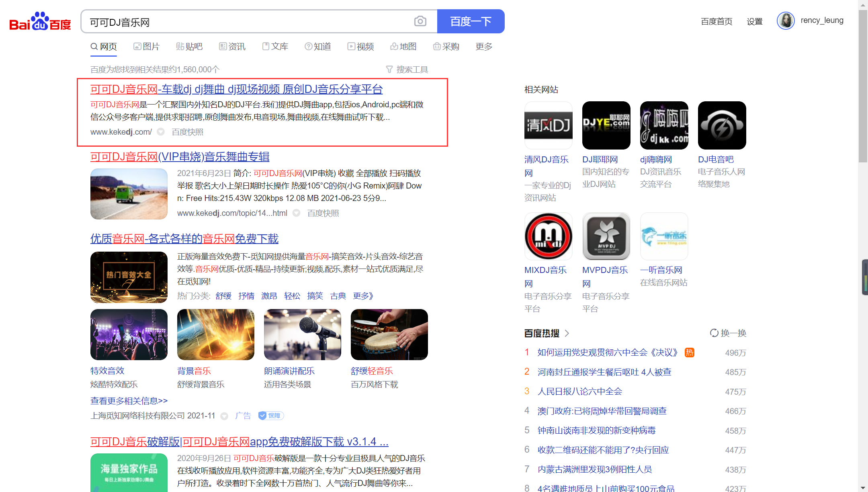Viewport: 868px width, 492px height.
Task: Open 舒缓轻音乐 drum thumbnail
Action: coord(389,334)
